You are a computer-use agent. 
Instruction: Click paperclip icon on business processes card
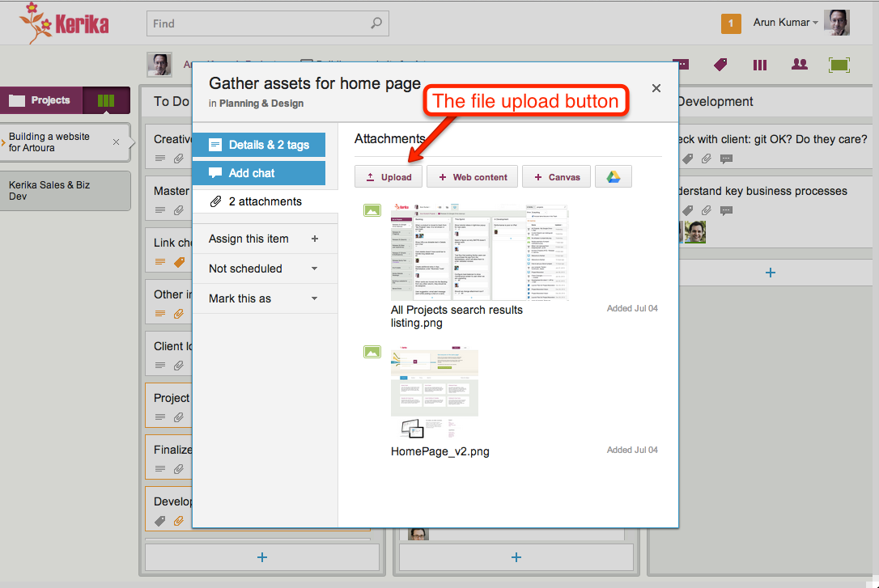[x=707, y=210]
